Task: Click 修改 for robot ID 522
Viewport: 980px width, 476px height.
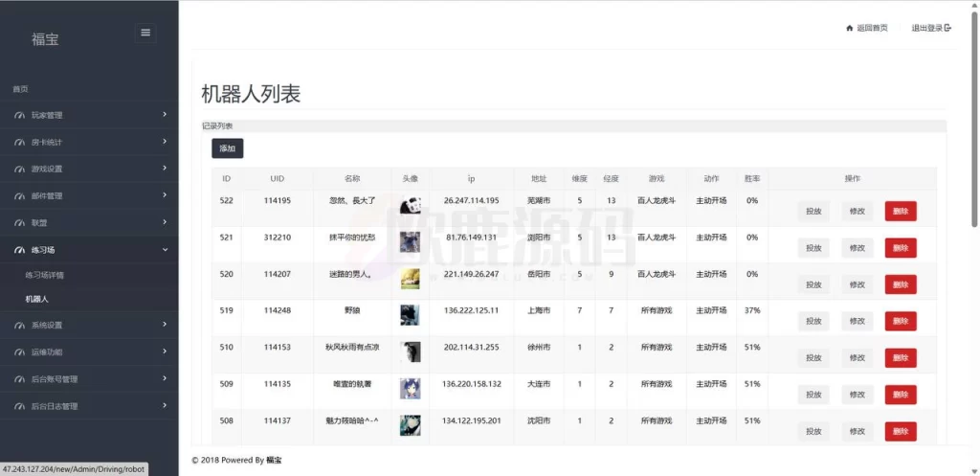Action: click(857, 212)
